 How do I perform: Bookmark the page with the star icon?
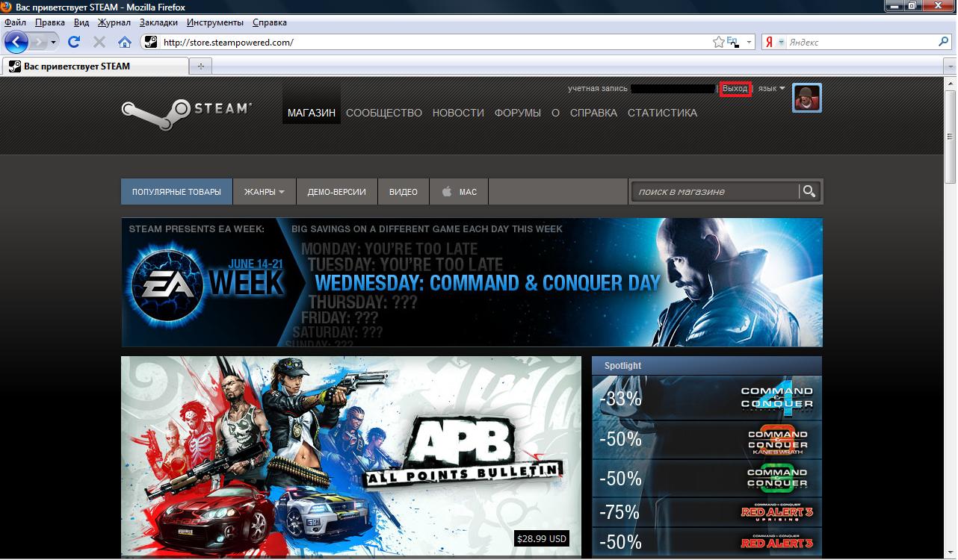[x=718, y=43]
